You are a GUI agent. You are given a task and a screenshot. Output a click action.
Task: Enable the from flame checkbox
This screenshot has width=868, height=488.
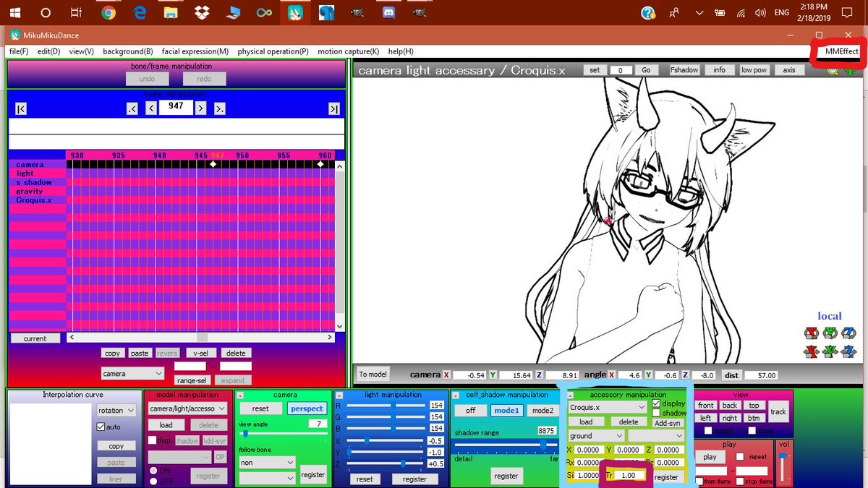click(x=699, y=481)
